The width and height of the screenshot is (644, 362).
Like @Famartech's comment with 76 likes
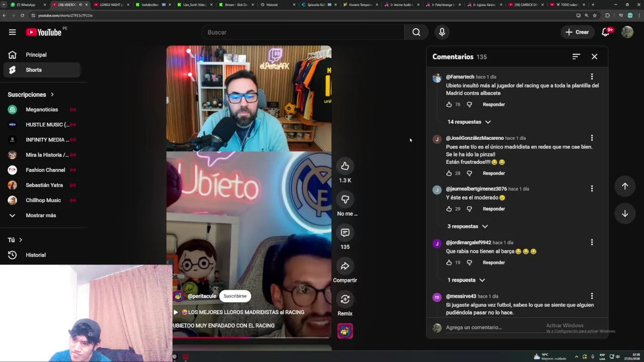(x=449, y=105)
